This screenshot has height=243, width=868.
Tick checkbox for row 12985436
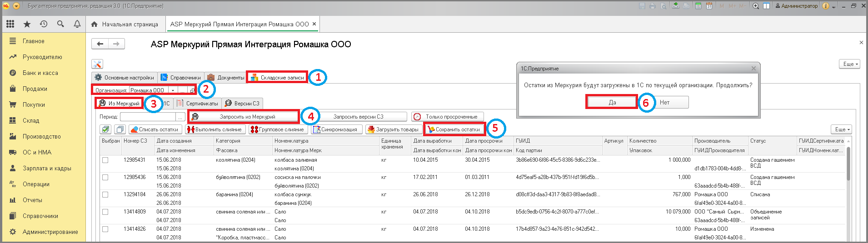(105, 177)
